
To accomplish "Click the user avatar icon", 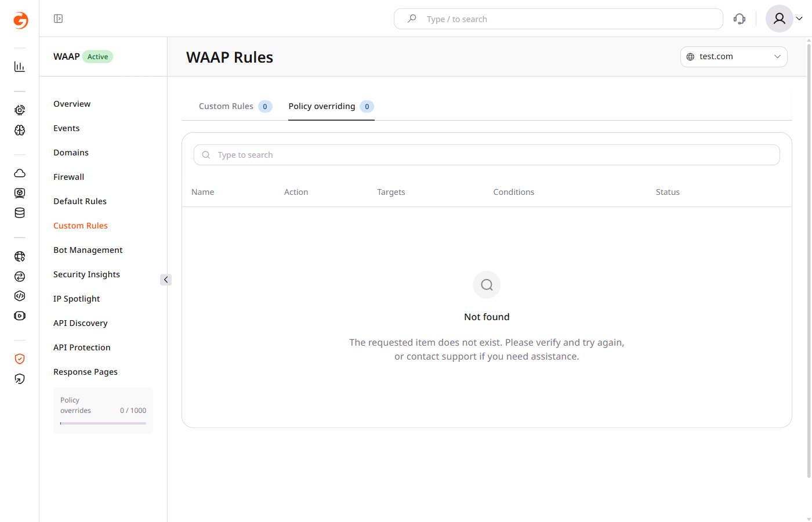I will [x=780, y=19].
